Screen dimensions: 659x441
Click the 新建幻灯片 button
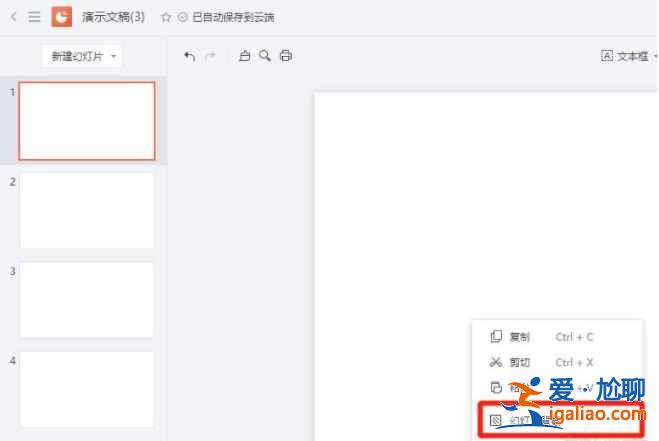pyautogui.click(x=78, y=57)
